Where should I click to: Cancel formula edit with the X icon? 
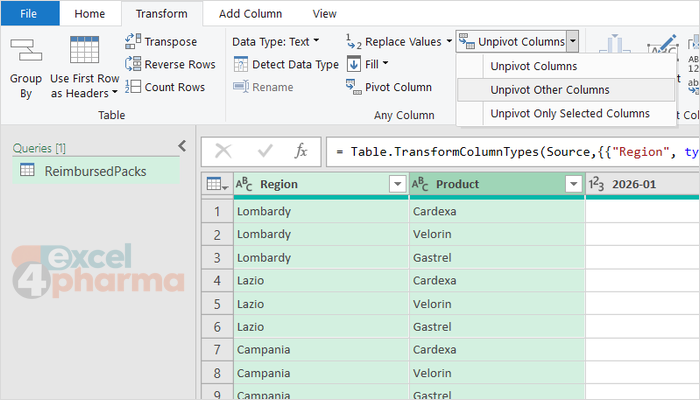(223, 151)
